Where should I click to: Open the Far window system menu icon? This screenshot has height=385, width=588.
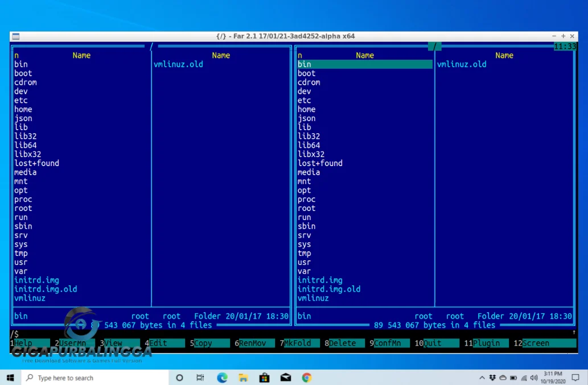point(16,36)
